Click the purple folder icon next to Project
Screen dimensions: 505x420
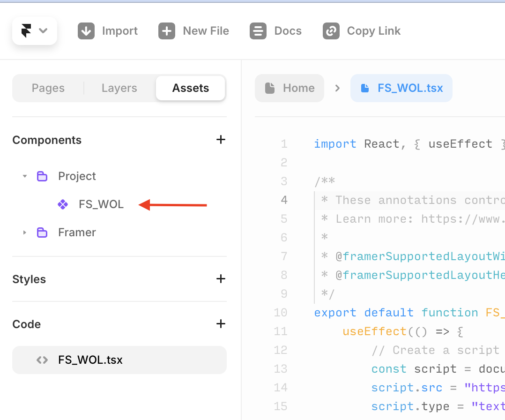[43, 176]
